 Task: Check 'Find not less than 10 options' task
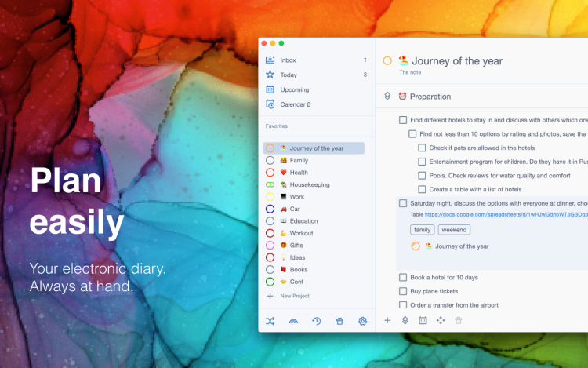pyautogui.click(x=412, y=134)
